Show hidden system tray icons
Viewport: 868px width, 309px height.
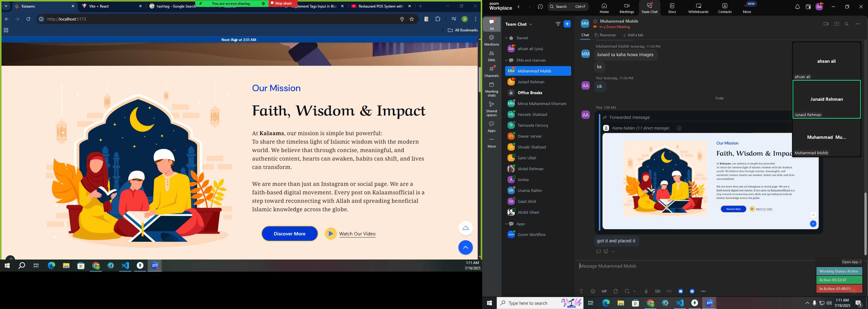pyautogui.click(x=807, y=303)
